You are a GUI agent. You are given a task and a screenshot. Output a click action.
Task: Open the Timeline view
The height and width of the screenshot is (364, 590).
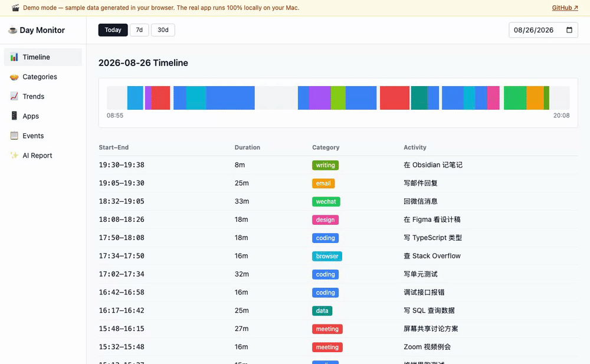click(x=43, y=57)
